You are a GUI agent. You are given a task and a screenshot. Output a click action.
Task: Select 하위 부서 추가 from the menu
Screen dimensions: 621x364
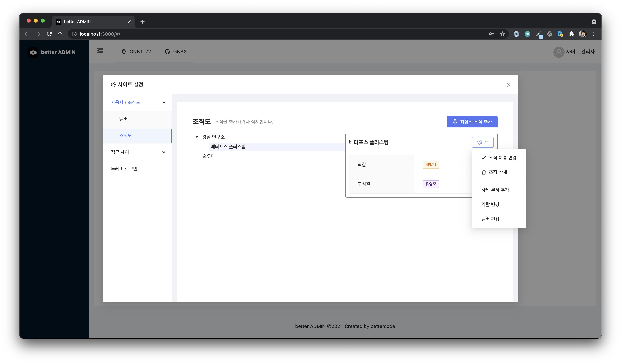pyautogui.click(x=495, y=190)
